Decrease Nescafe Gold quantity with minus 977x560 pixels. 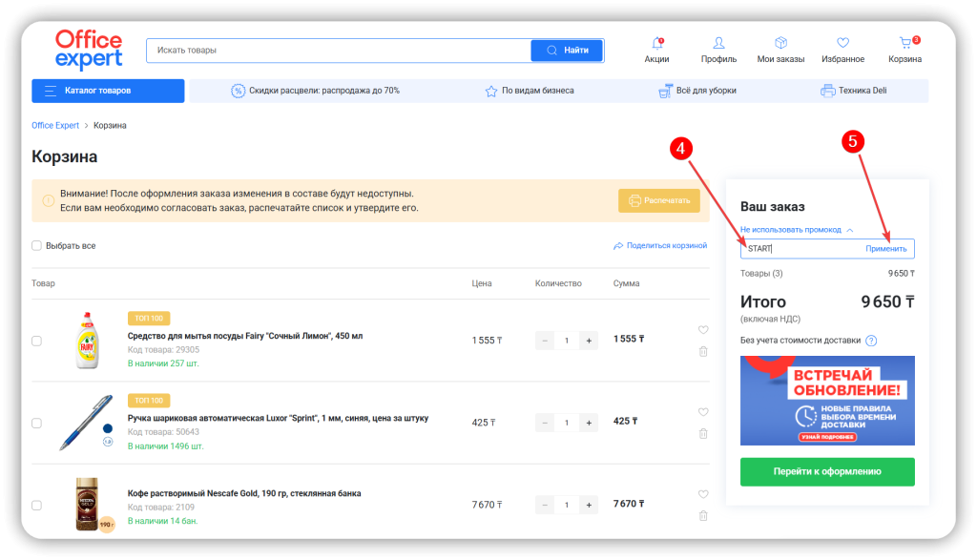tap(545, 506)
